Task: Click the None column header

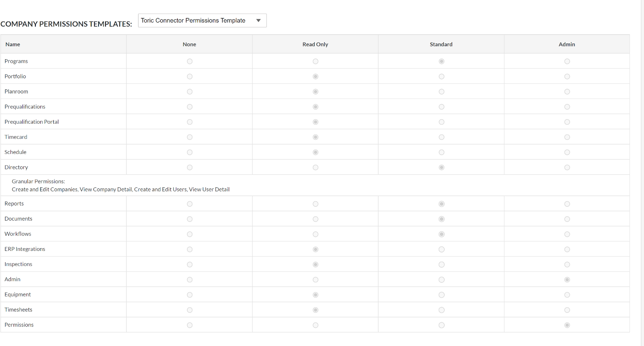Action: coord(189,44)
